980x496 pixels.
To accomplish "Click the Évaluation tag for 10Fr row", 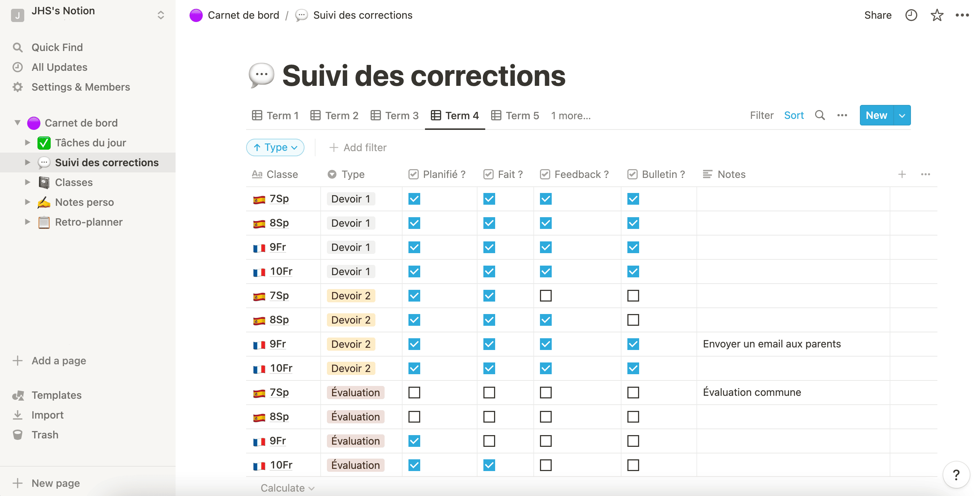I will click(355, 465).
